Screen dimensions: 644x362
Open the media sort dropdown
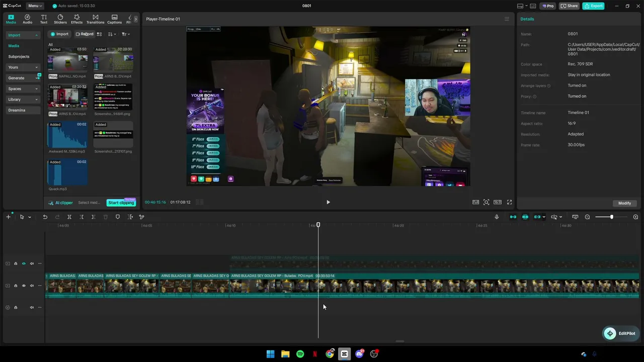point(112,34)
